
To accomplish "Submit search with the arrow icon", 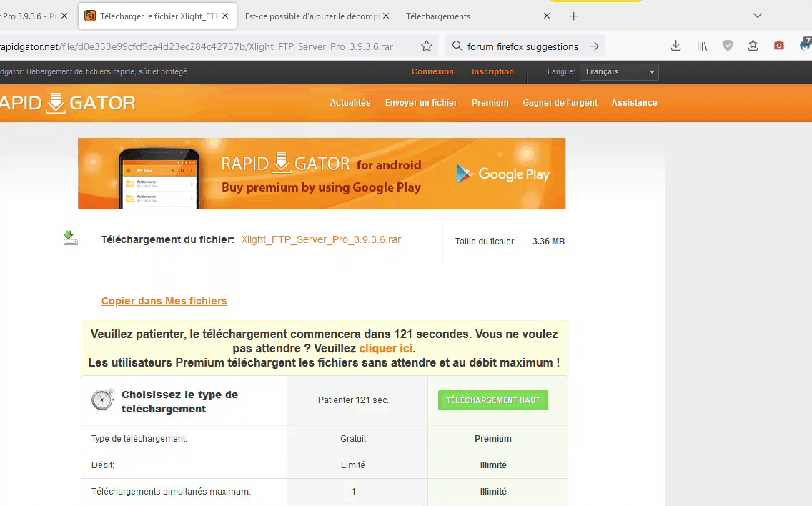I will (x=594, y=46).
